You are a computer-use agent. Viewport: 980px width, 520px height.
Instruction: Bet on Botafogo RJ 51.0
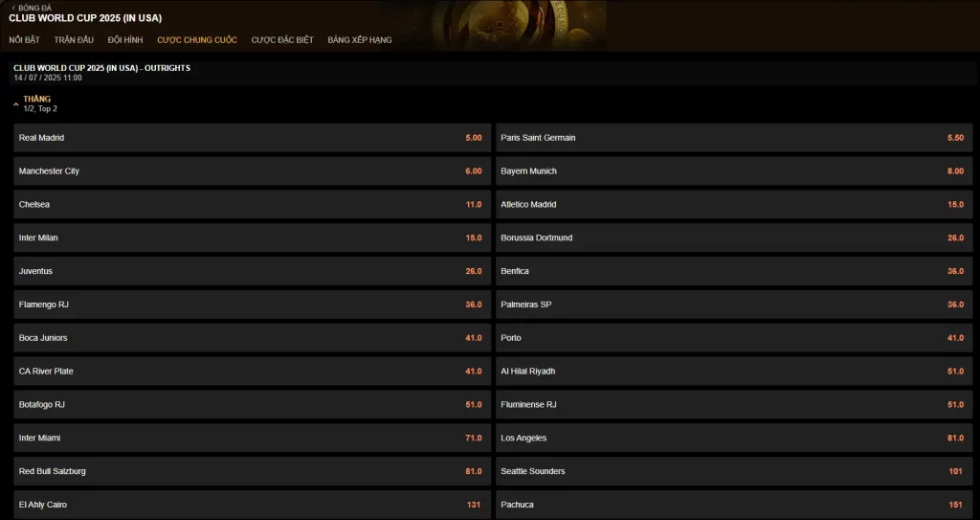click(x=252, y=405)
